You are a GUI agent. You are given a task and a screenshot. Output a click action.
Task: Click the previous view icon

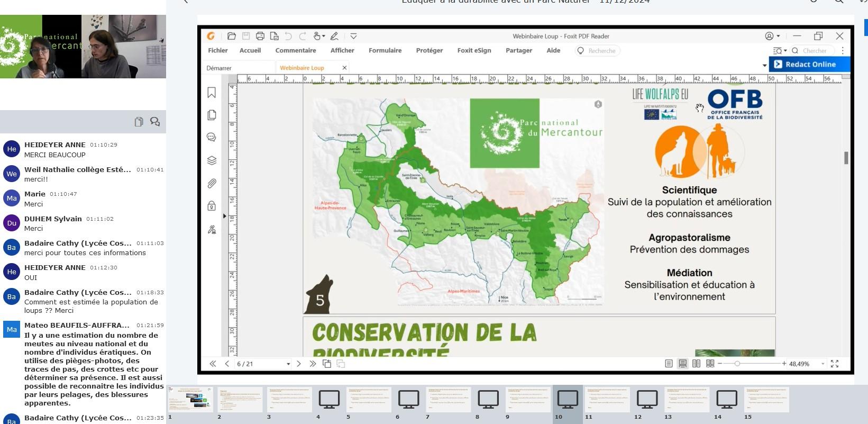point(327,364)
